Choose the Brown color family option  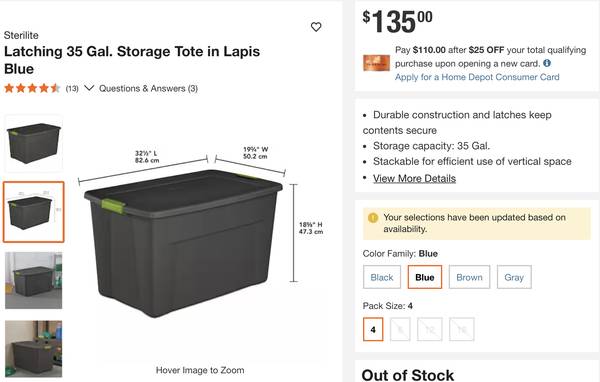(470, 277)
